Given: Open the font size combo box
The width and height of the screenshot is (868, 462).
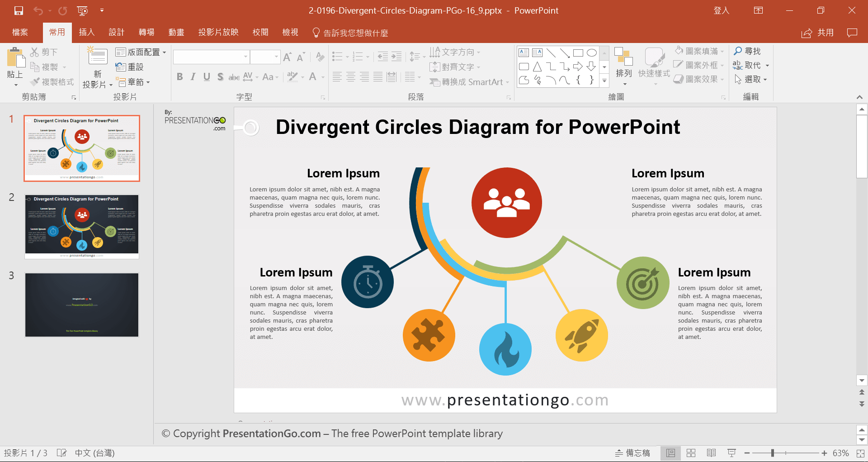Looking at the screenshot, I should [x=265, y=57].
